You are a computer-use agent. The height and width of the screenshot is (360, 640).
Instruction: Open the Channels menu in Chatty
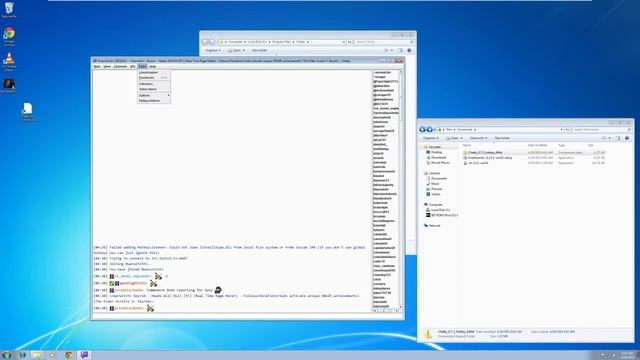click(120, 66)
